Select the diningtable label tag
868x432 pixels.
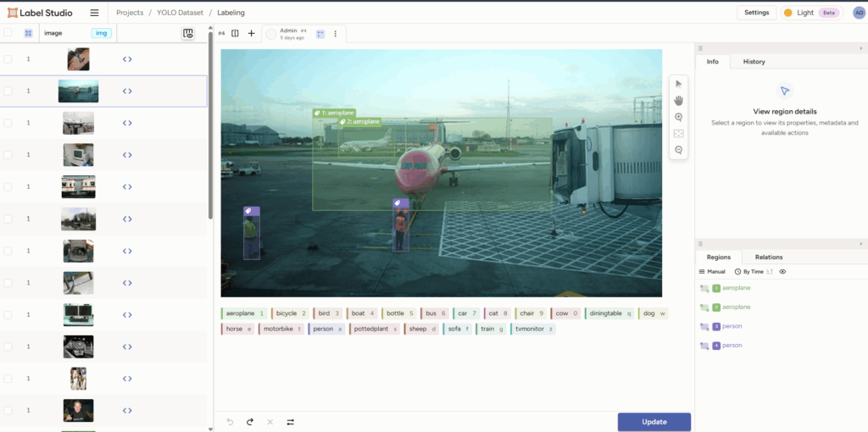(x=610, y=313)
